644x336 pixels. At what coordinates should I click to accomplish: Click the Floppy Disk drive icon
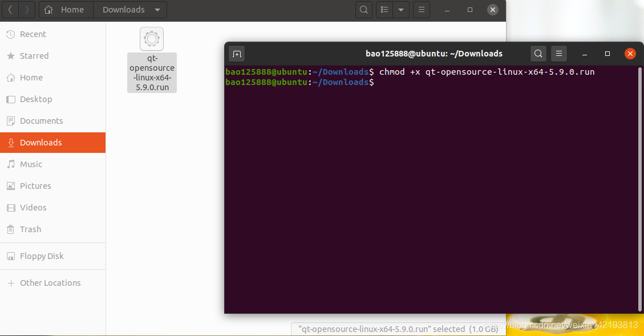click(11, 256)
